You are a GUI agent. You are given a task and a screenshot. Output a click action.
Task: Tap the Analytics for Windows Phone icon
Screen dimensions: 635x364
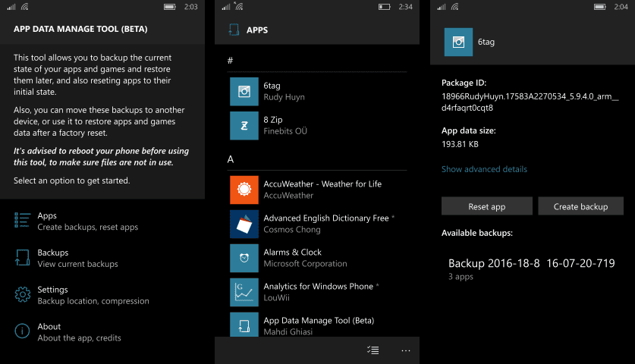click(x=244, y=292)
